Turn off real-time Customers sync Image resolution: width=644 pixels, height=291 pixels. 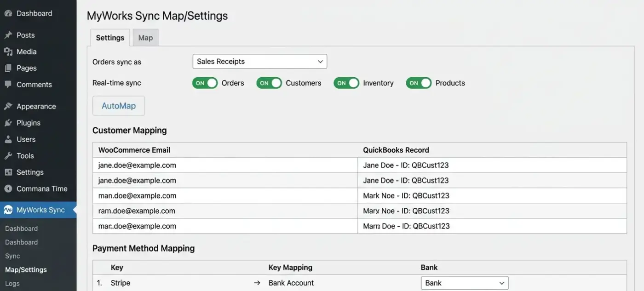click(269, 83)
